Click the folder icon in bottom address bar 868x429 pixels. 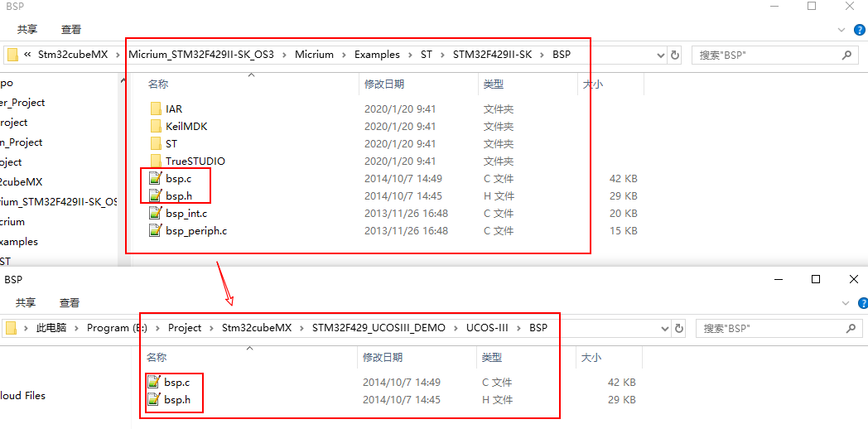coord(11,328)
